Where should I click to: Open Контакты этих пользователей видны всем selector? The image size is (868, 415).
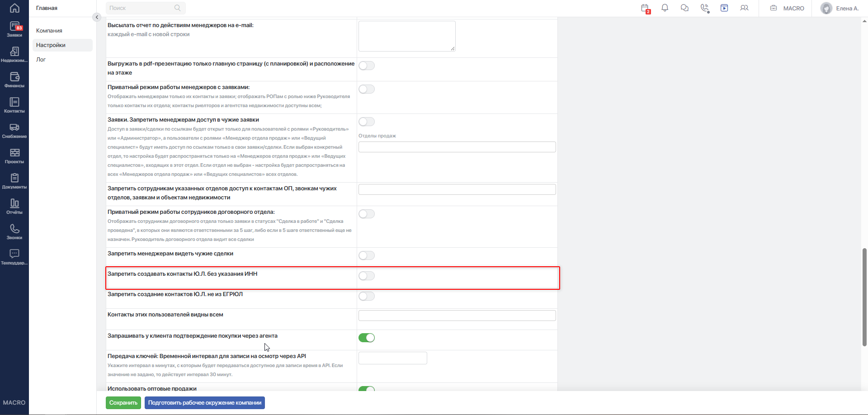[x=457, y=316]
